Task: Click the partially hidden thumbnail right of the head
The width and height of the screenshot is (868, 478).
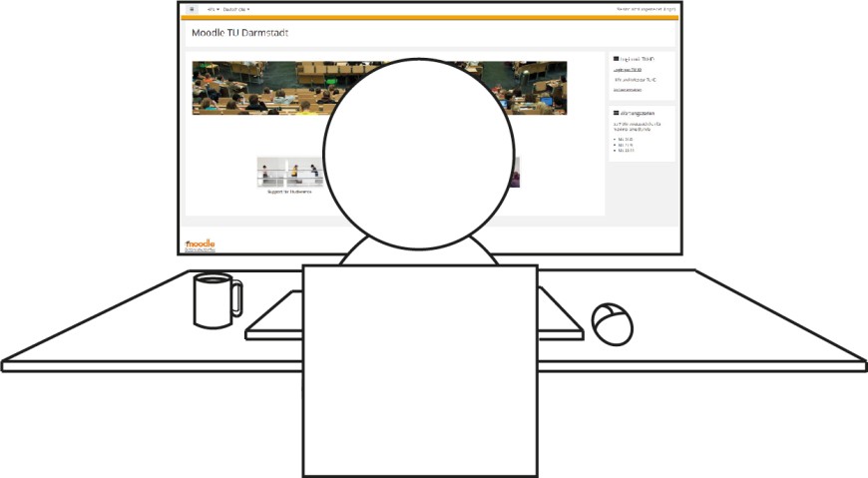Action: [x=516, y=173]
